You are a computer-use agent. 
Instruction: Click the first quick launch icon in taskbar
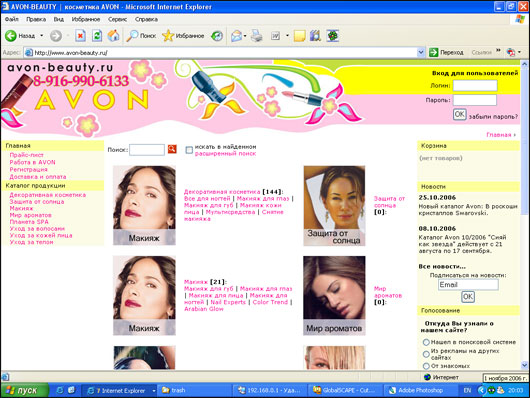tap(60, 390)
